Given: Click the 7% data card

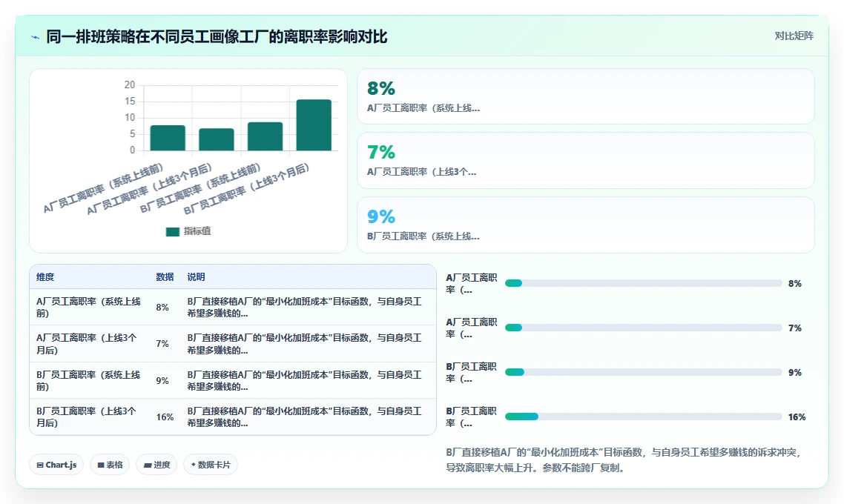Looking at the screenshot, I should pos(586,160).
